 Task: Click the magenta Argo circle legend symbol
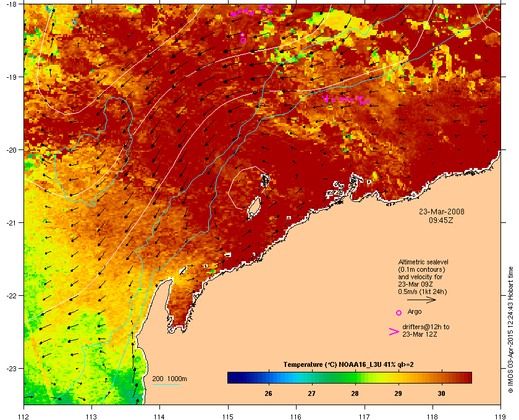[x=399, y=313]
